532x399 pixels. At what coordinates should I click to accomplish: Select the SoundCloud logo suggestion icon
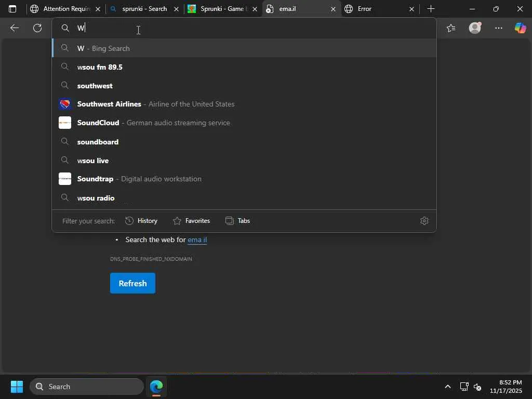click(65, 123)
